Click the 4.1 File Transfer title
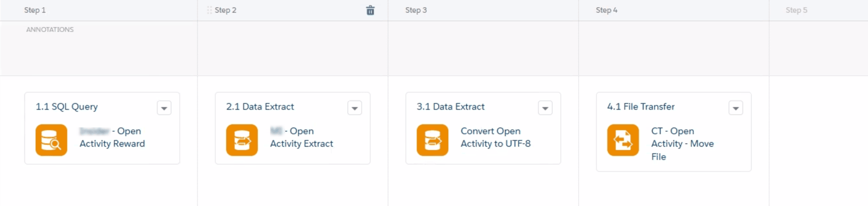The image size is (868, 206). click(641, 106)
